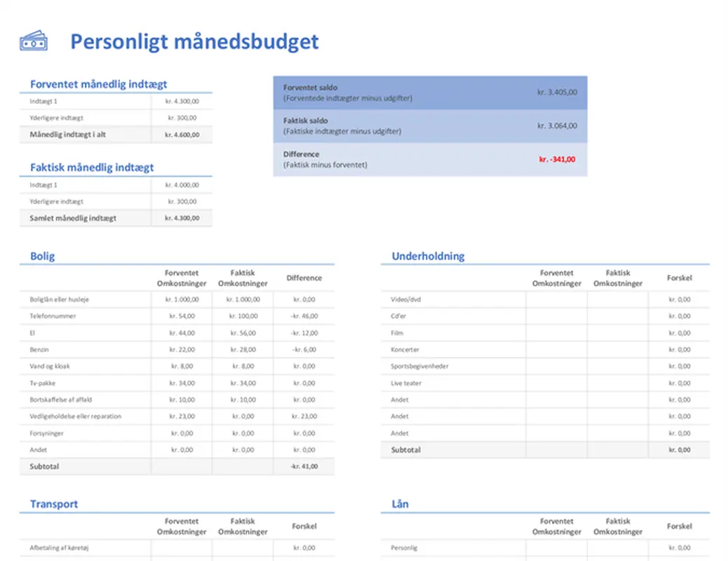Select the red Difference value kr. -341,00
This screenshot has height=561, width=728.
[556, 159]
